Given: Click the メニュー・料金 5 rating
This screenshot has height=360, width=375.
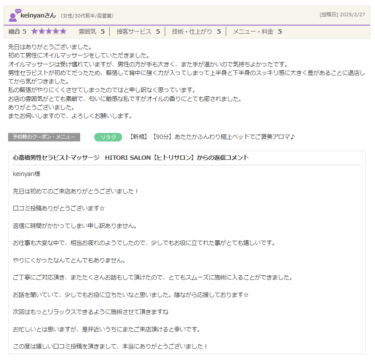Looking at the screenshot, I should (x=257, y=32).
